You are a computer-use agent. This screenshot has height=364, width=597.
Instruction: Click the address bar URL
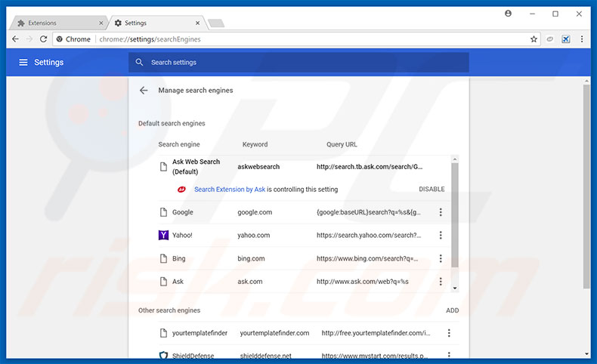click(x=150, y=39)
